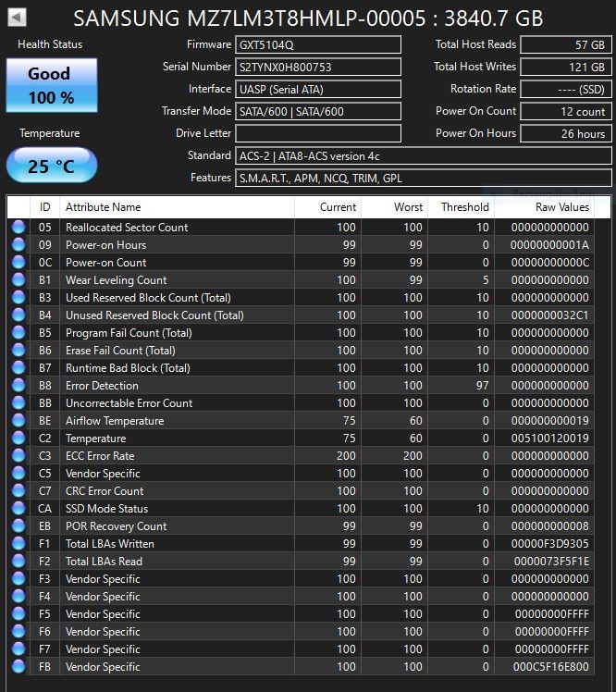Image resolution: width=616 pixels, height=692 pixels.
Task: Select Total Host Writes value 121 GB
Action: (x=566, y=68)
